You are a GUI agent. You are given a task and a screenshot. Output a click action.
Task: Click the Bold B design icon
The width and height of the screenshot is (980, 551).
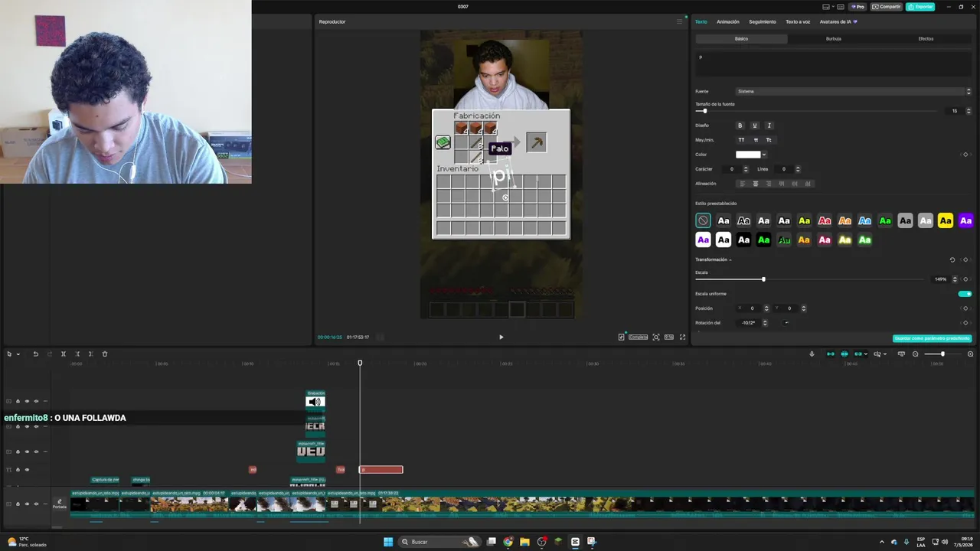click(x=740, y=126)
